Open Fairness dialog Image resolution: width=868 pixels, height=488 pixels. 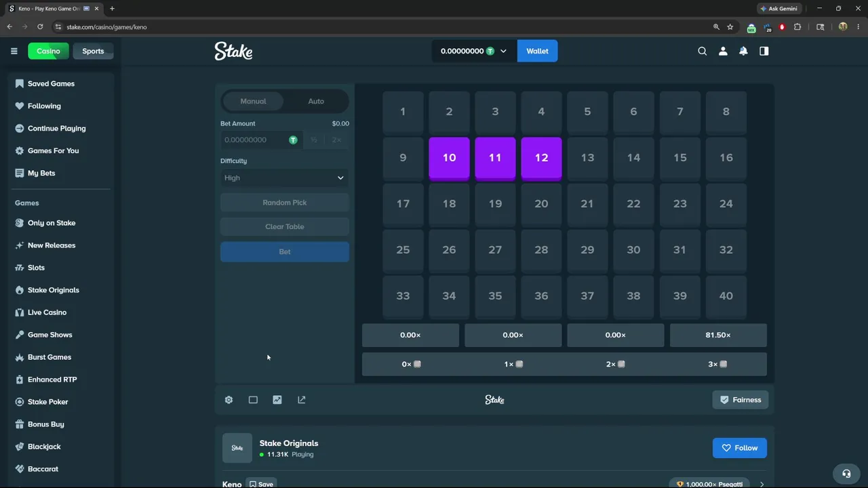click(740, 400)
